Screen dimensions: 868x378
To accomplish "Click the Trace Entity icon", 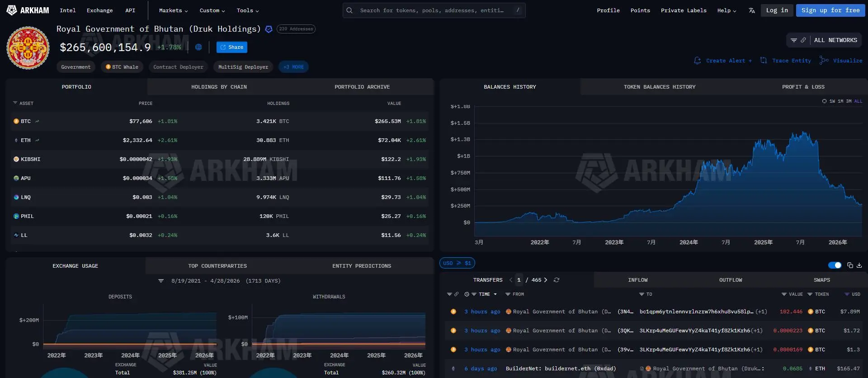I will point(764,61).
